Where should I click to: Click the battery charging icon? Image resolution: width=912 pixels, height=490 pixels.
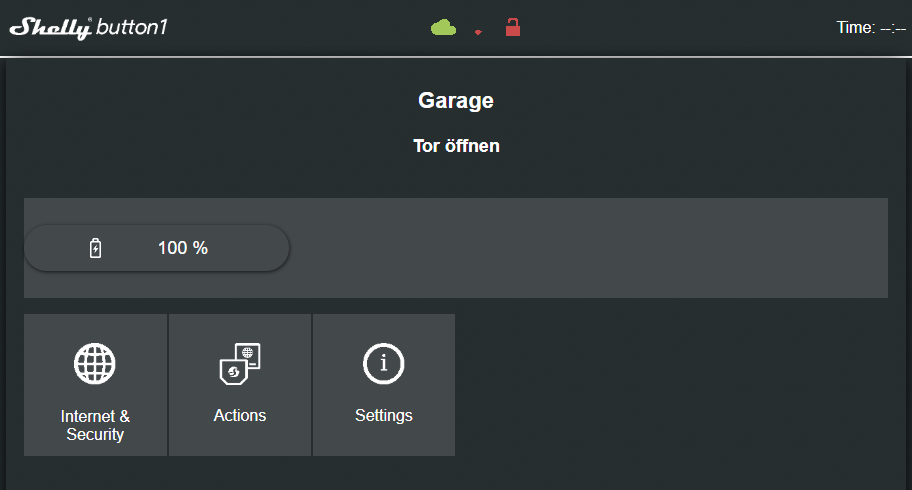[96, 248]
